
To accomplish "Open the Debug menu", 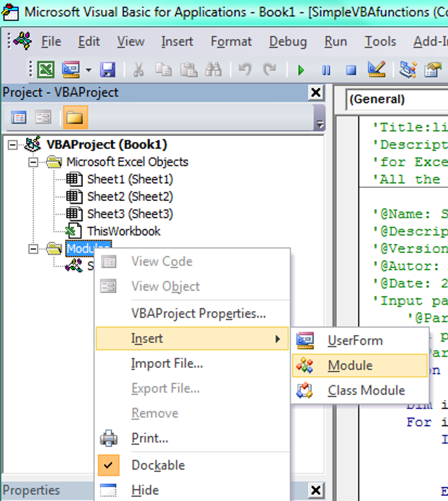I will pos(288,41).
